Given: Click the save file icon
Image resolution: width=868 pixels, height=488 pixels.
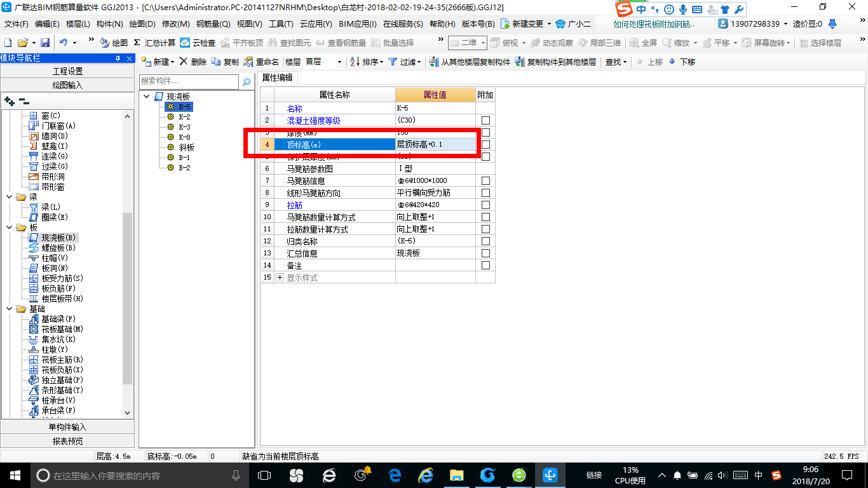Looking at the screenshot, I should click(45, 43).
